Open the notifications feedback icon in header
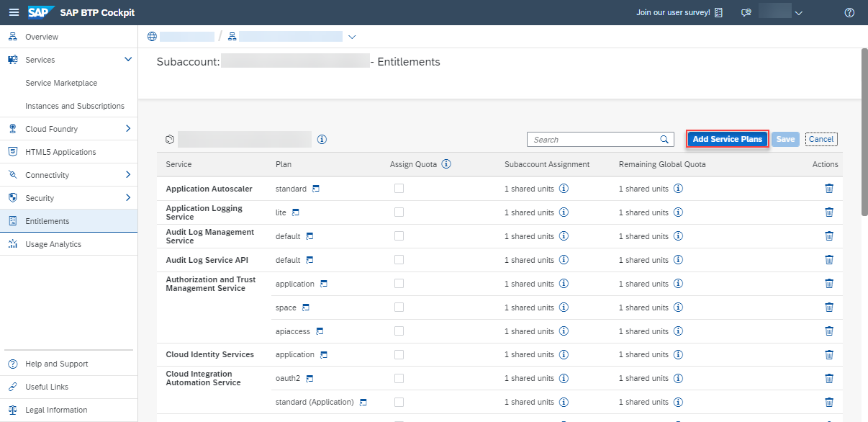 tap(746, 12)
